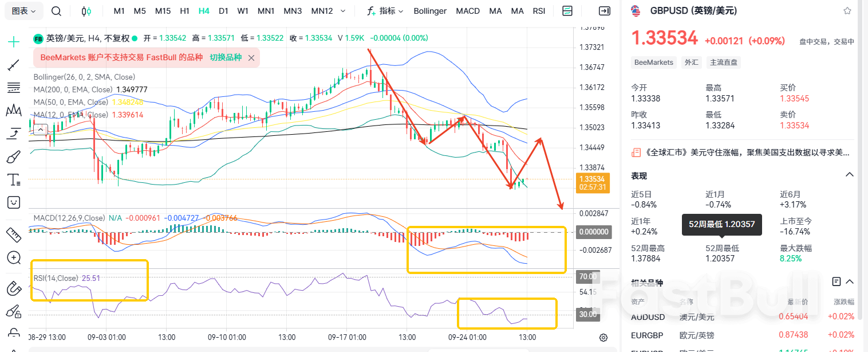Open candlestick chart style selector
This screenshot has height=352, width=868.
[86, 11]
